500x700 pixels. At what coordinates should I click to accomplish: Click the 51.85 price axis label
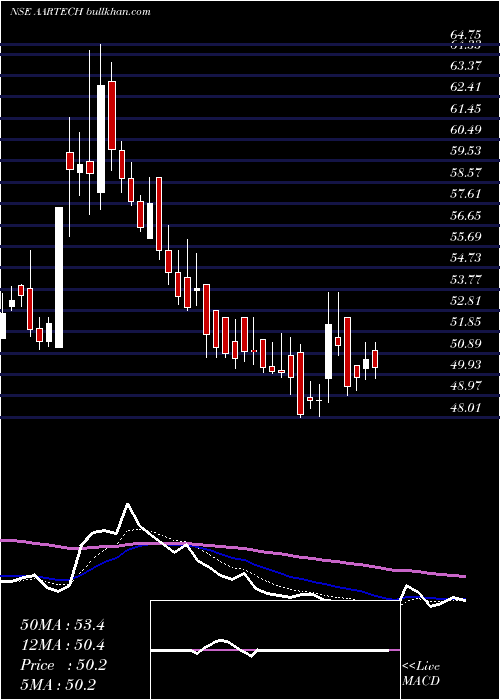(466, 322)
